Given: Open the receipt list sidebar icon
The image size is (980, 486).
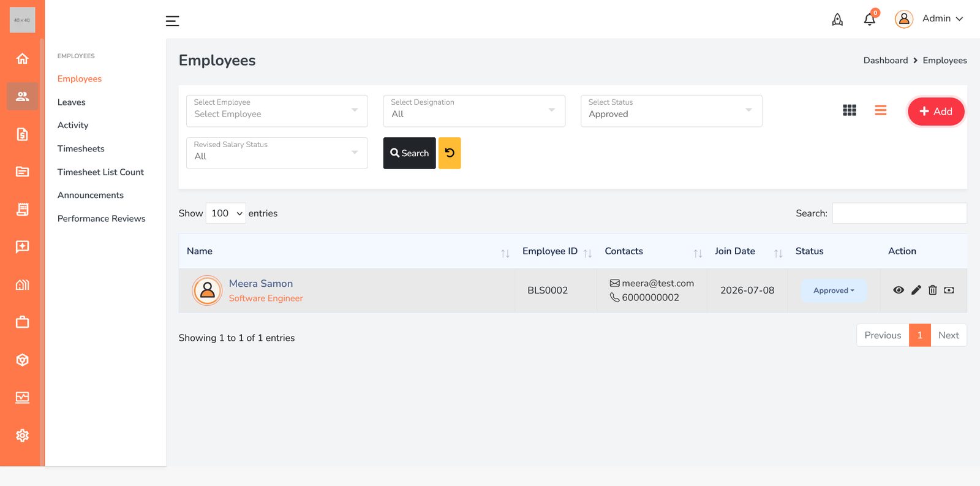Looking at the screenshot, I should tap(22, 210).
